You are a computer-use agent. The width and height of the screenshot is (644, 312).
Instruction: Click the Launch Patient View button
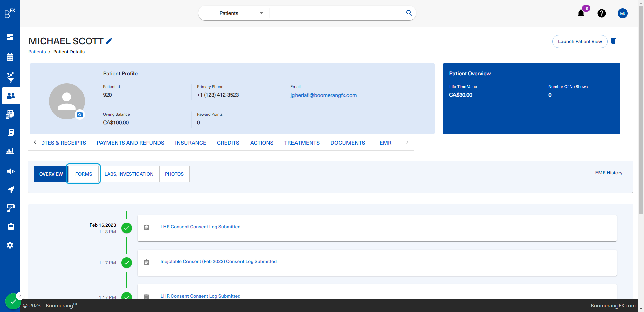[580, 41]
